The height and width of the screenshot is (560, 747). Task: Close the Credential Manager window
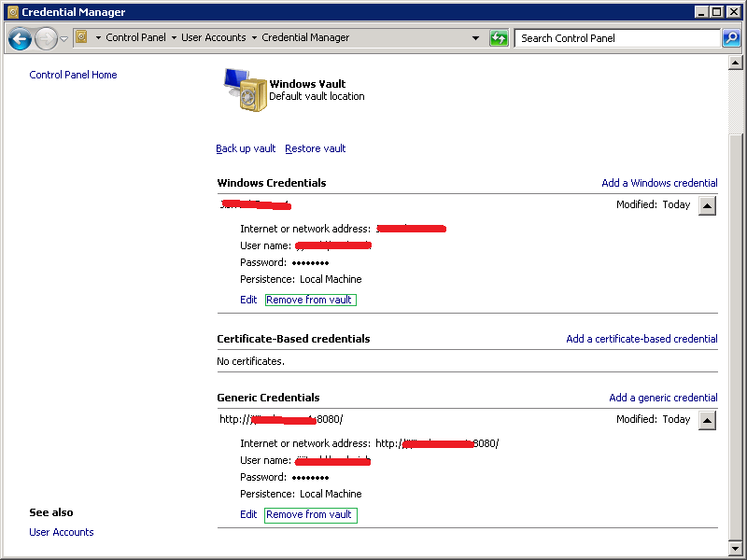pos(734,12)
